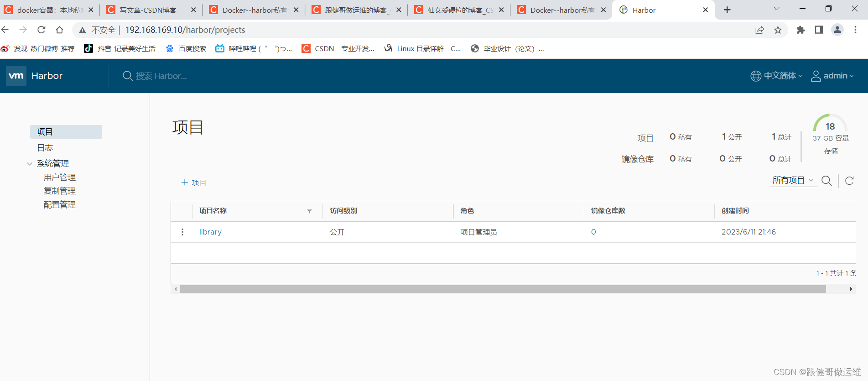Open the 发现-热门微博 bookmark
The width and height of the screenshot is (868, 381).
tap(38, 48)
